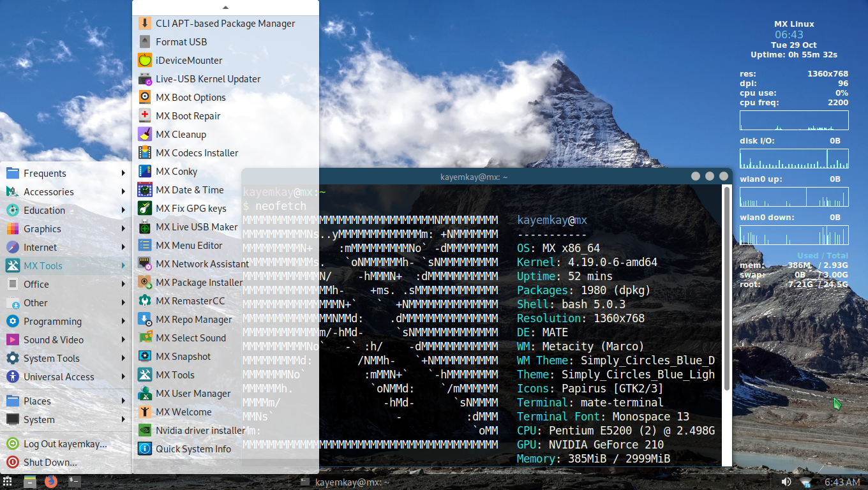This screenshot has width=868, height=490.
Task: Open the Places menu entry
Action: pyautogui.click(x=66, y=401)
